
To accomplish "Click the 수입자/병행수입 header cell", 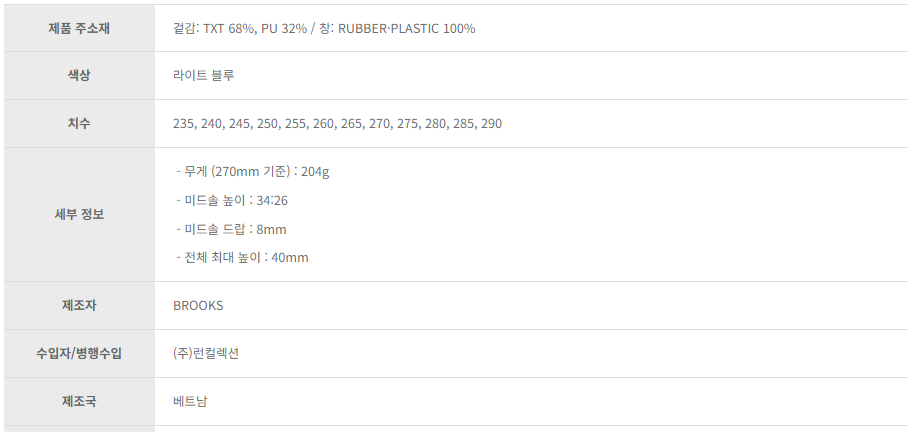I will point(79,353).
